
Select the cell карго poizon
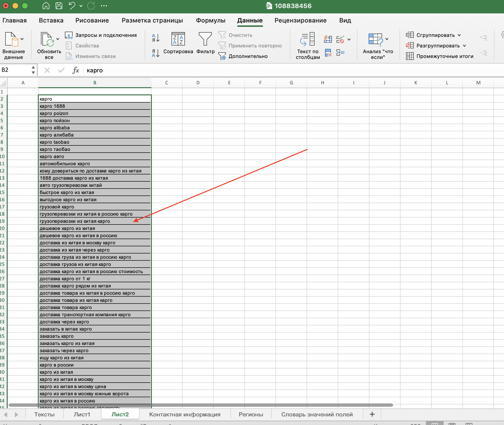tap(95, 113)
